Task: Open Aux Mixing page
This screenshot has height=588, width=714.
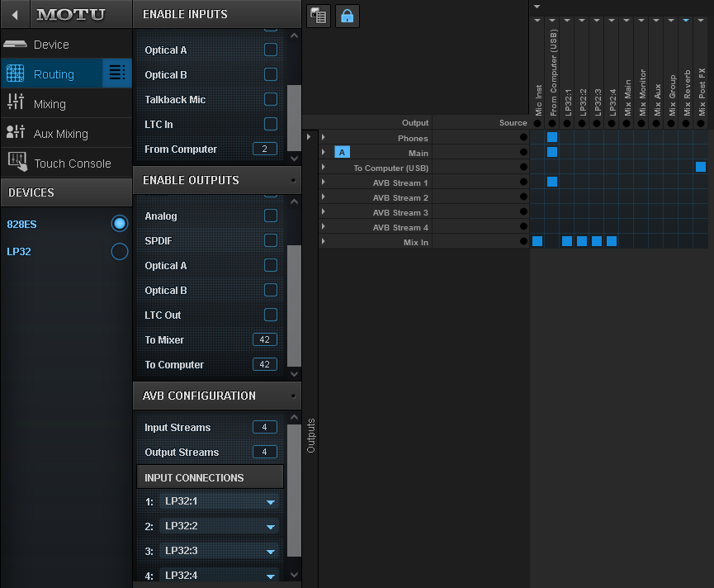Action: 67,134
